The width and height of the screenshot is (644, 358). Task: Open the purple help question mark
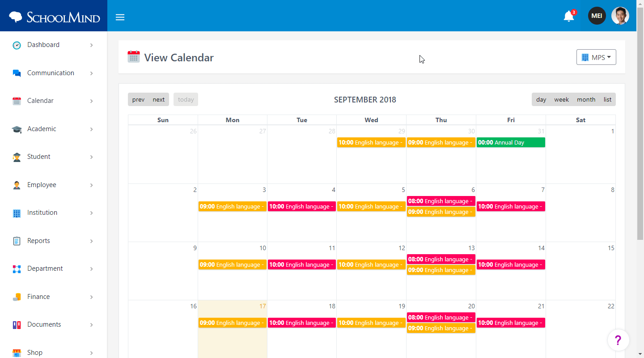(x=618, y=341)
